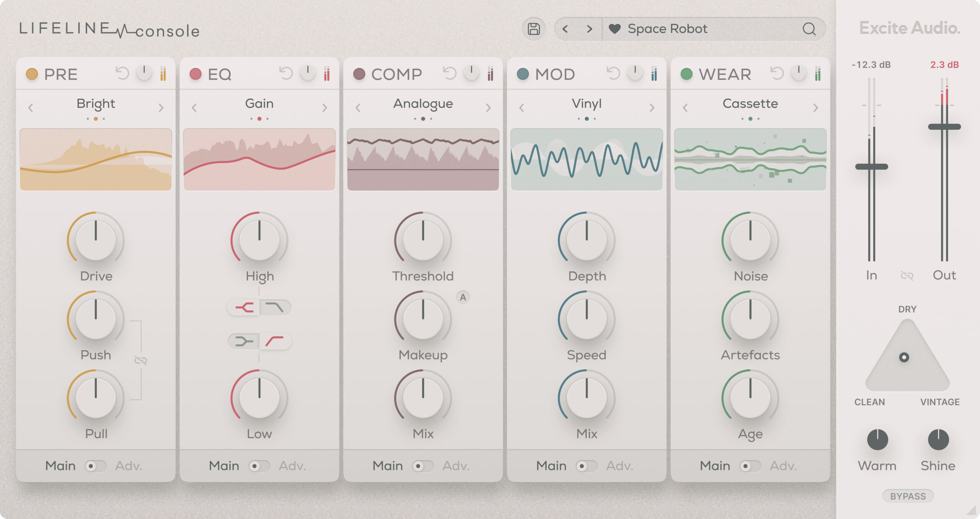
Task: Switch PRE module from Main to Adv.
Action: 96,466
